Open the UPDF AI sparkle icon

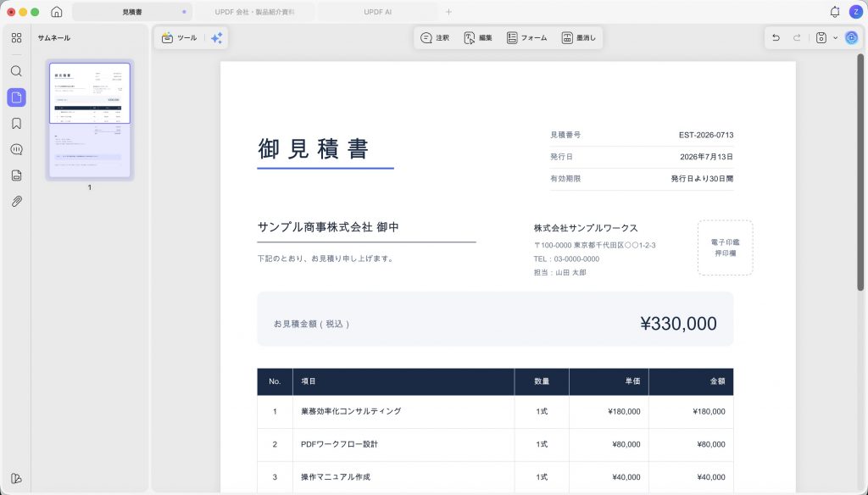(x=216, y=37)
